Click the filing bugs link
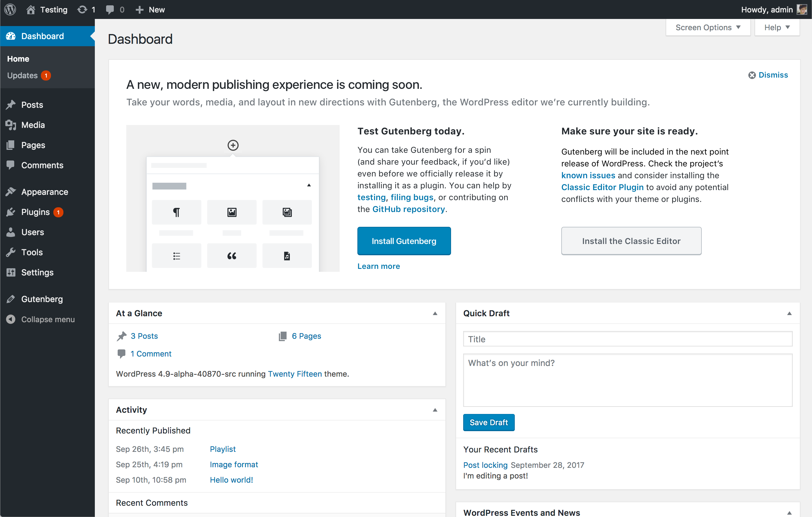 pos(412,198)
